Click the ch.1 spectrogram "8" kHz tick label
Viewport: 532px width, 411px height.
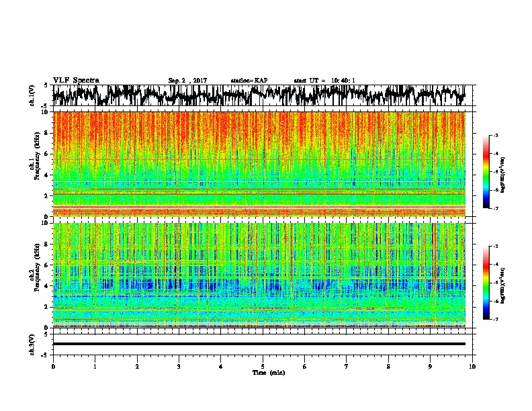47,133
